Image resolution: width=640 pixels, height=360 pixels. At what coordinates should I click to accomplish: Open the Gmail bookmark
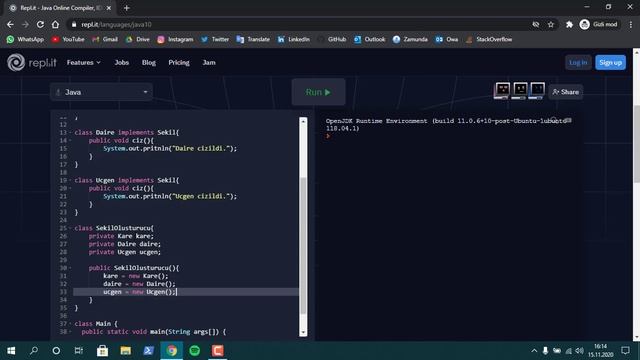[105, 39]
